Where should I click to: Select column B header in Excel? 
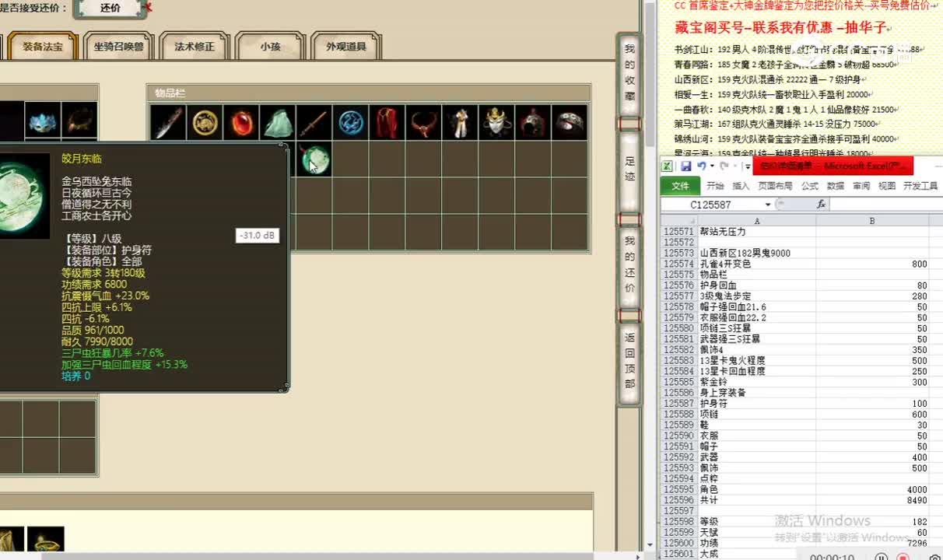point(872,221)
